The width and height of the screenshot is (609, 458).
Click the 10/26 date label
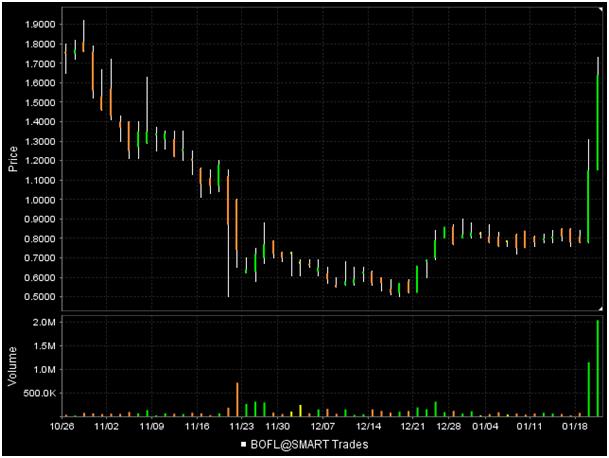point(62,426)
